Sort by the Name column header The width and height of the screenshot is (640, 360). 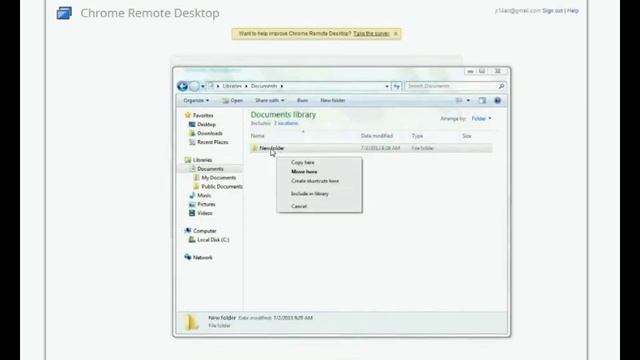[258, 136]
